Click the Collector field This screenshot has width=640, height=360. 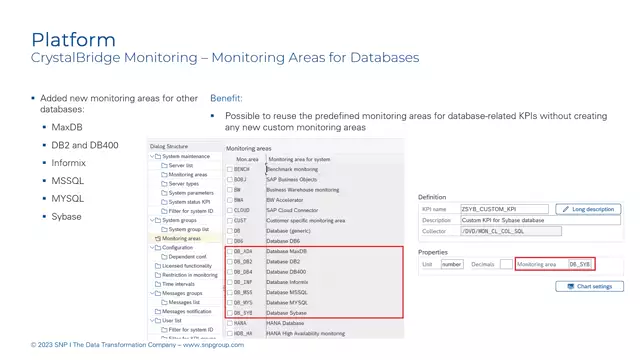[x=511, y=231]
